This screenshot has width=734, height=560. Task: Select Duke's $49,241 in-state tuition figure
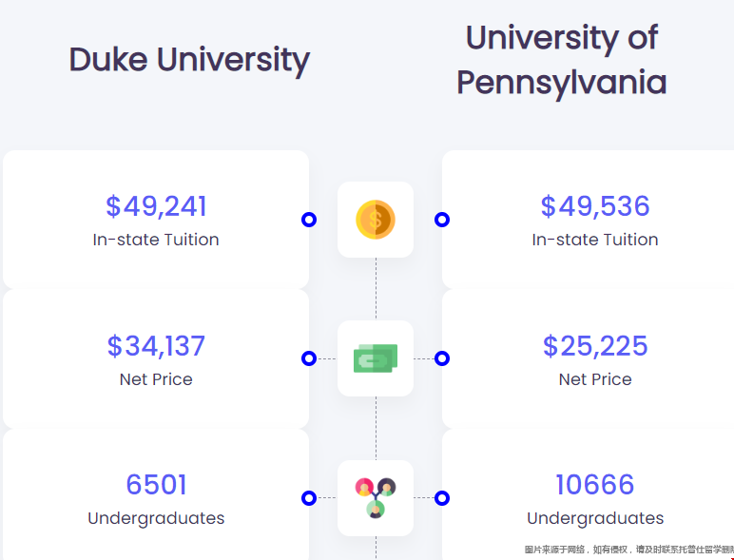pos(156,206)
